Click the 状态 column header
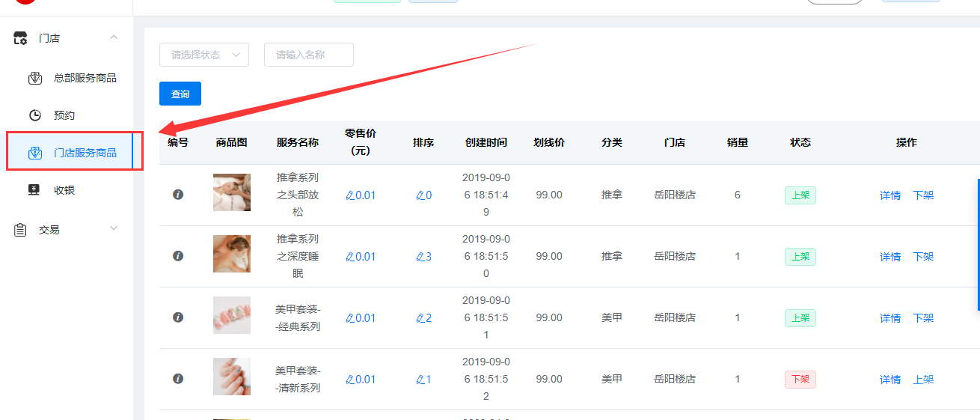The image size is (980, 420). 800,142
